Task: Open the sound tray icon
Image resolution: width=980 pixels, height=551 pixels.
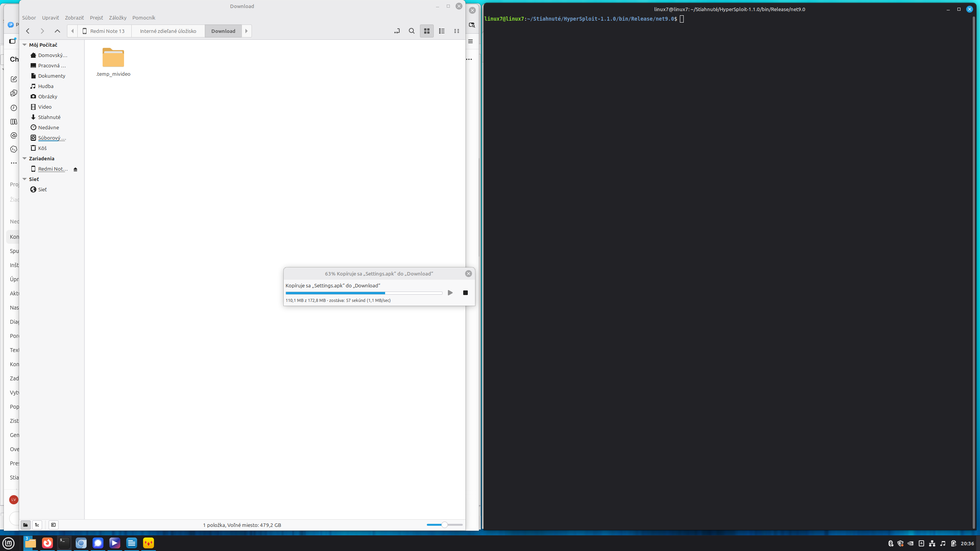Action: (x=943, y=543)
